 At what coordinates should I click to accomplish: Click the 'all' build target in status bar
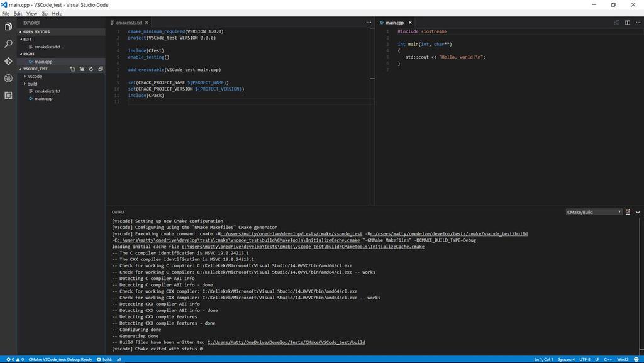(x=119, y=359)
